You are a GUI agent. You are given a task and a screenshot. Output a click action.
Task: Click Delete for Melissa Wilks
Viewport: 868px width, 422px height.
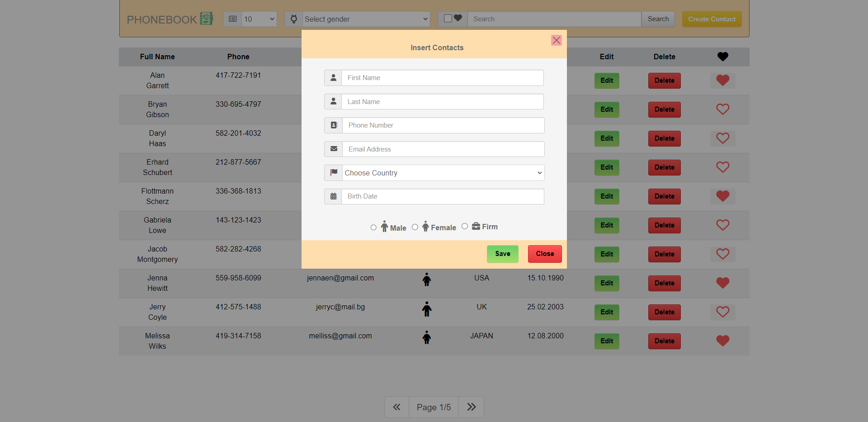(664, 341)
